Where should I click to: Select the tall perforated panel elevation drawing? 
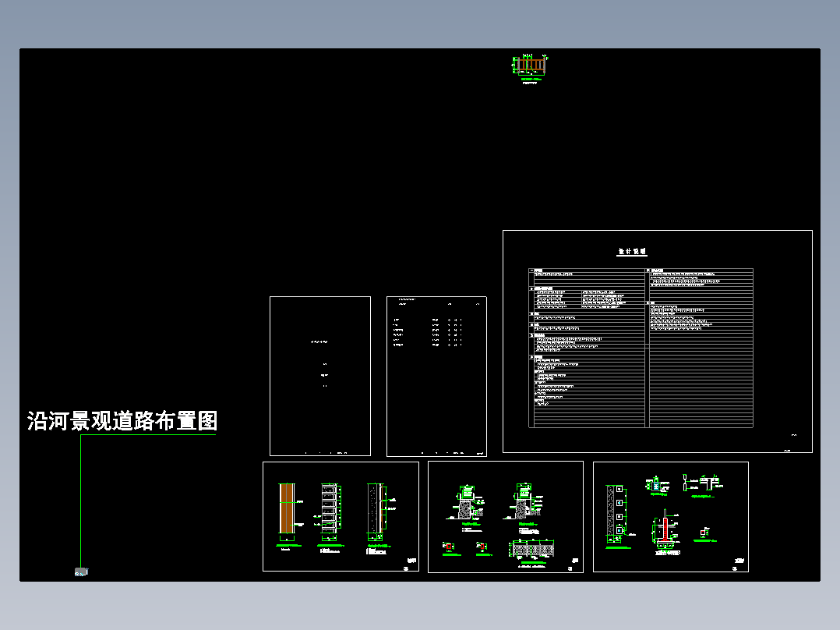[615, 514]
